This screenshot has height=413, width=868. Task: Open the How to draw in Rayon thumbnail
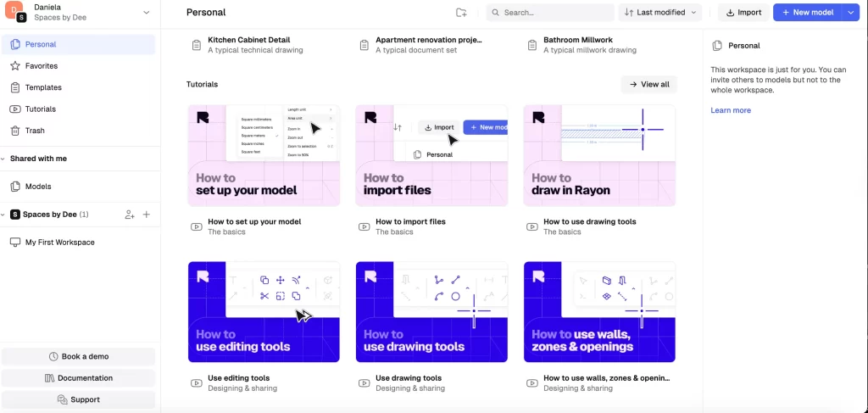coord(599,155)
